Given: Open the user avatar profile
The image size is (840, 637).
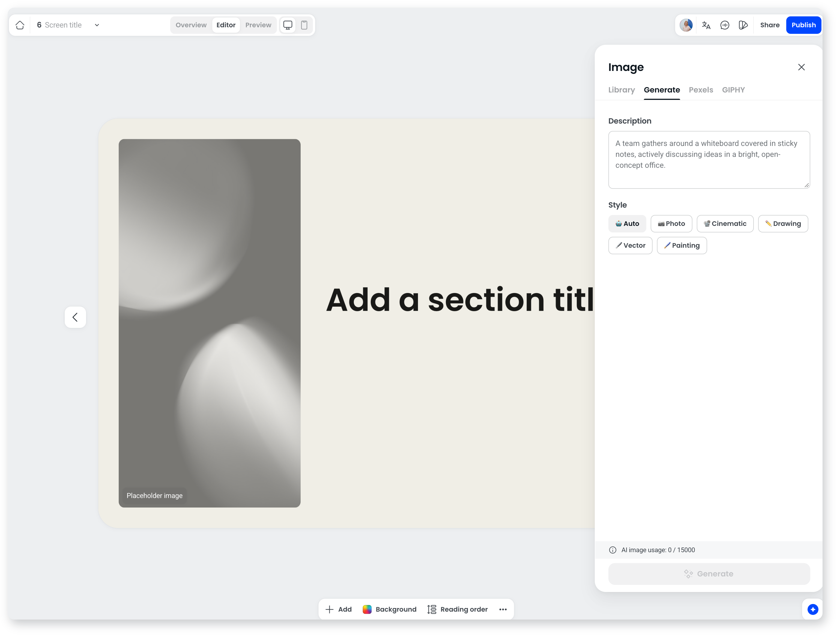Looking at the screenshot, I should 686,25.
